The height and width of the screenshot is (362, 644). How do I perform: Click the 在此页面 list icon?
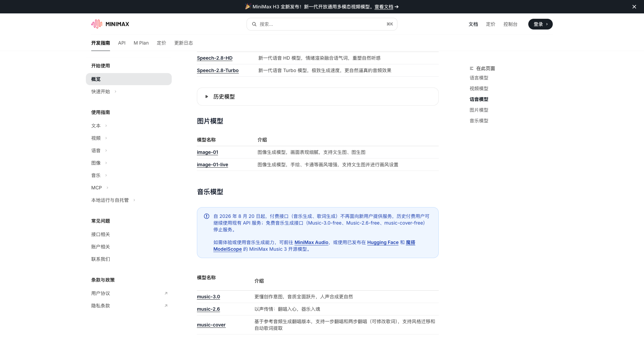pyautogui.click(x=472, y=68)
